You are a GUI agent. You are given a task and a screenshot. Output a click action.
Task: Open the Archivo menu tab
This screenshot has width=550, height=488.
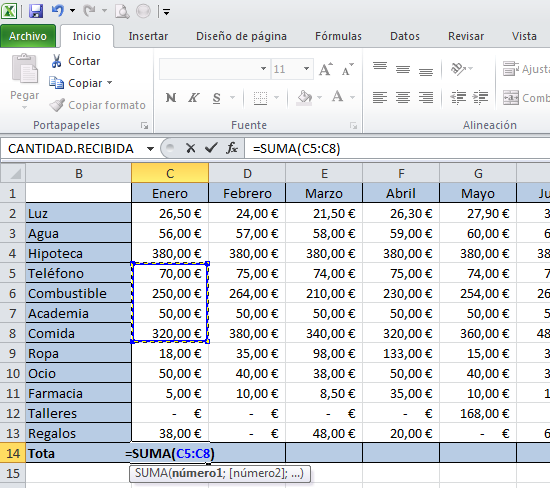coord(28,36)
